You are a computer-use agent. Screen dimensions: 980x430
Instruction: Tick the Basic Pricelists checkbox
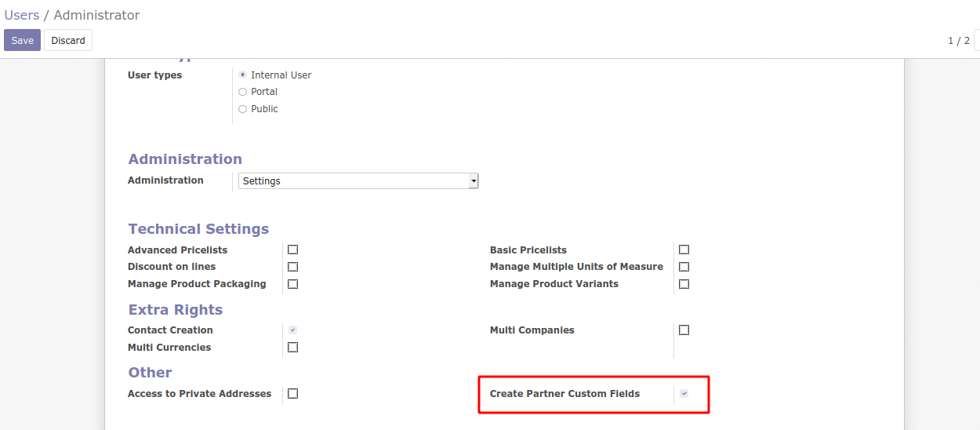684,250
